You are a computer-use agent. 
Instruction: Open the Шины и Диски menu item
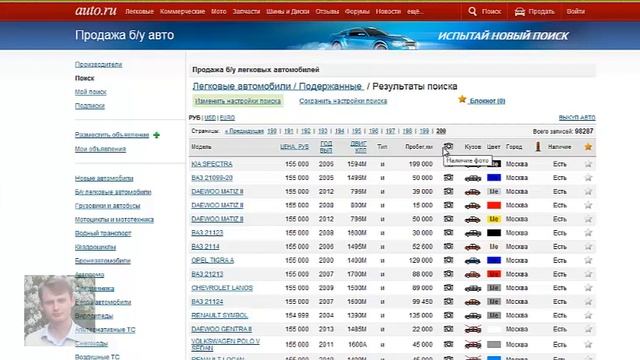coord(288,11)
